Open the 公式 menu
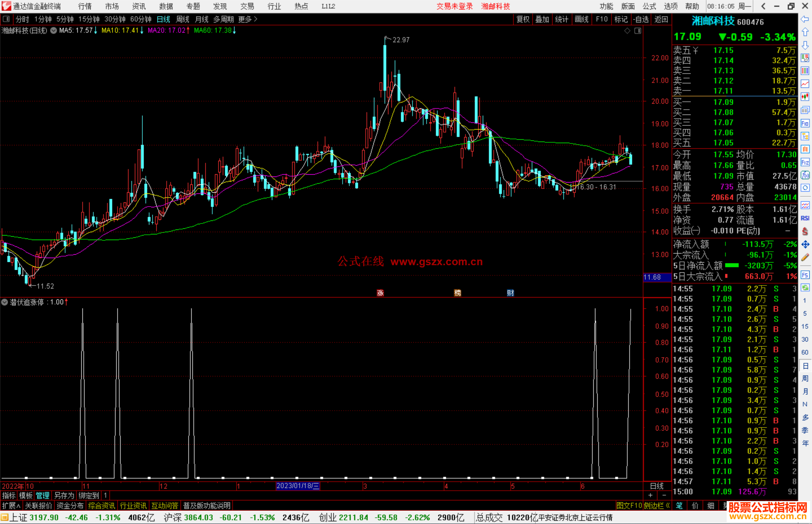The width and height of the screenshot is (812, 524). click(649, 6)
